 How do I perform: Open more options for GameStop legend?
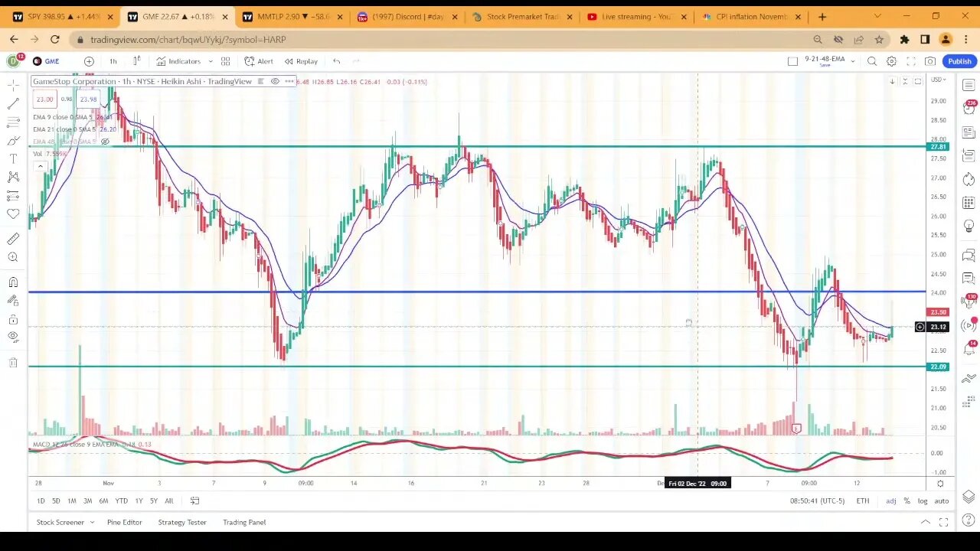[x=289, y=81]
